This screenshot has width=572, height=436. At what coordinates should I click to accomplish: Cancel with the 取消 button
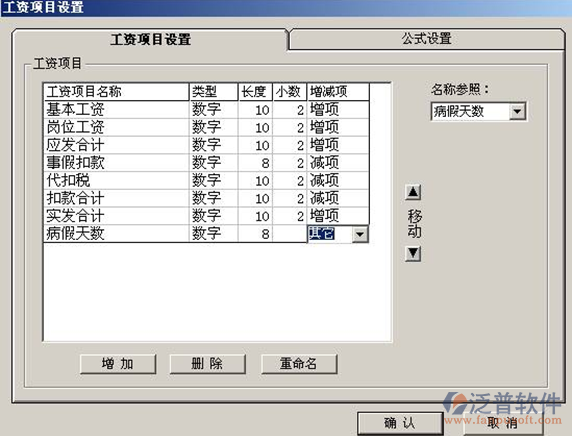tap(503, 423)
